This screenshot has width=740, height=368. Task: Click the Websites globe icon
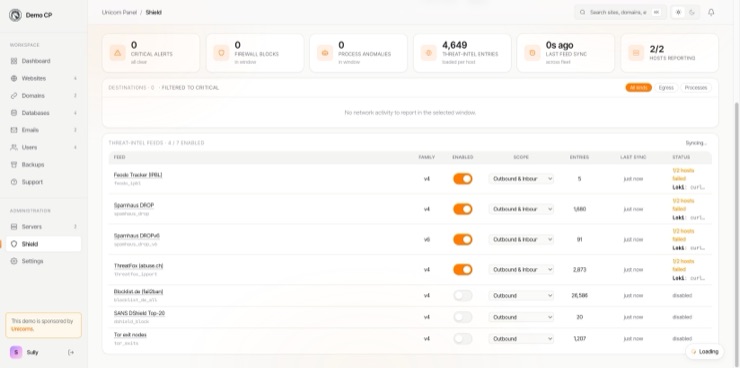pyautogui.click(x=14, y=78)
